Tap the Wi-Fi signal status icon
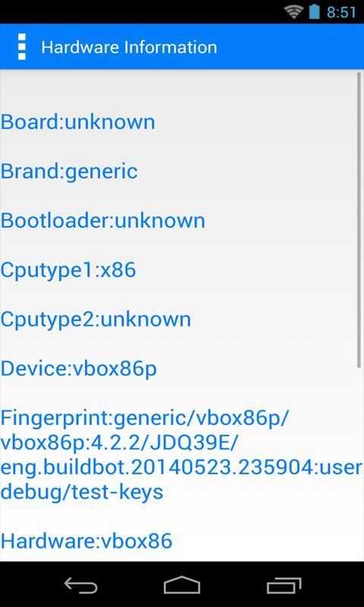This screenshot has width=364, height=607. [x=294, y=12]
